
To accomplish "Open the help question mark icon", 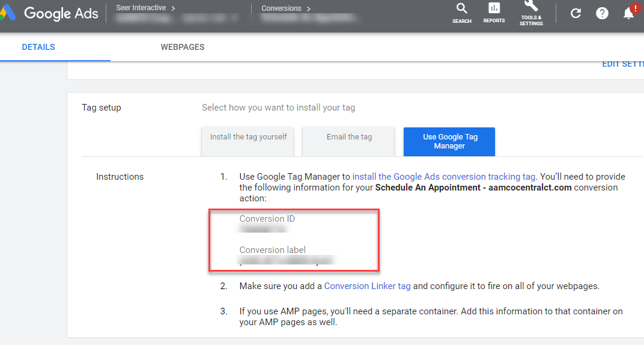I will (602, 13).
